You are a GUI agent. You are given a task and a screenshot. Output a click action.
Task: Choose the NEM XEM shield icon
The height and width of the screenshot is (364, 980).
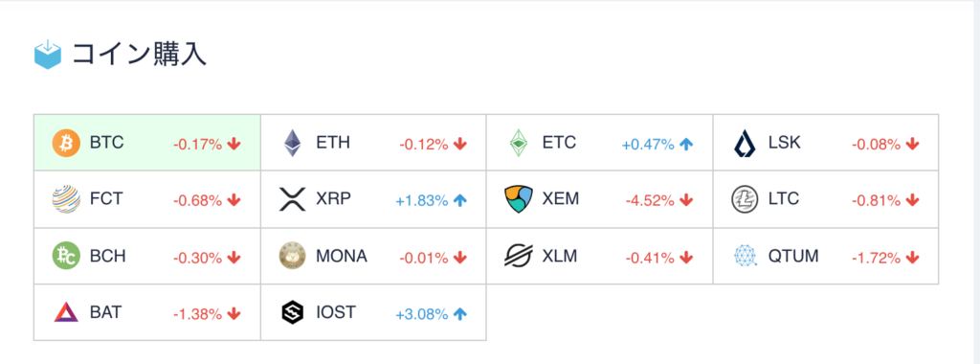[x=519, y=199]
